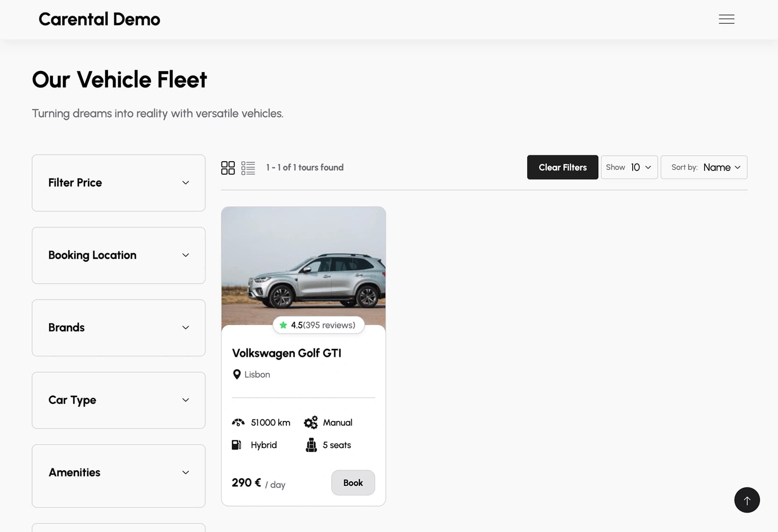Viewport: 778px width, 532px height.
Task: Open the Show results count dropdown
Action: point(629,167)
